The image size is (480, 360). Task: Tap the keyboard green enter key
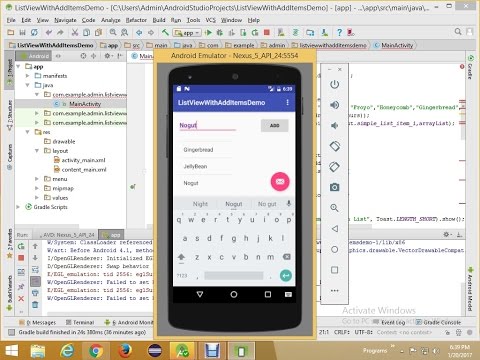coord(286,275)
